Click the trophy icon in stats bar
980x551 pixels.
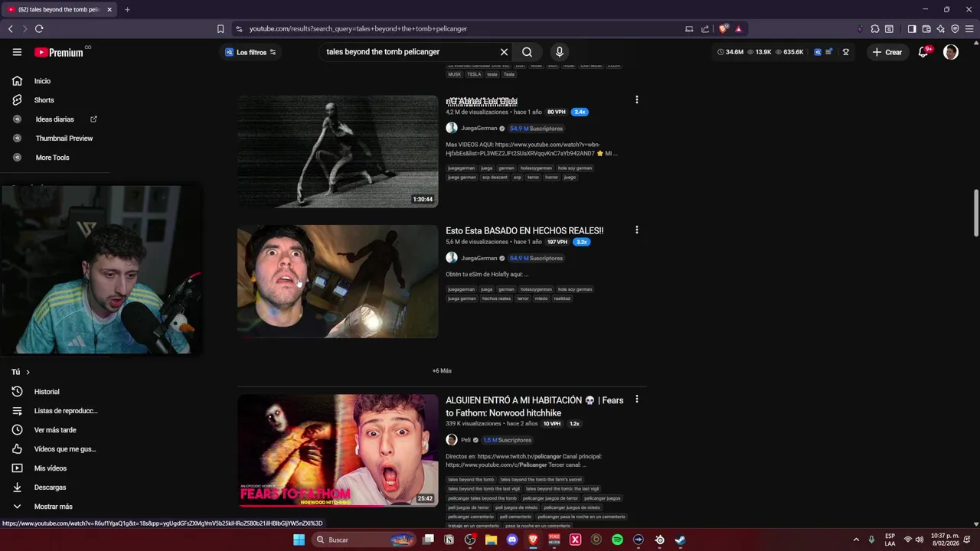click(x=846, y=52)
